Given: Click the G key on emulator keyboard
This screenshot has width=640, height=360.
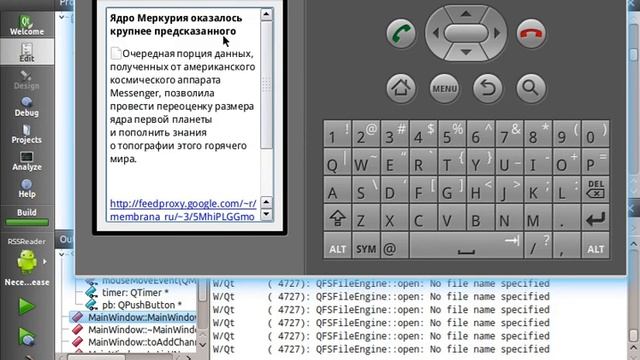Looking at the screenshot, I should (452, 189).
